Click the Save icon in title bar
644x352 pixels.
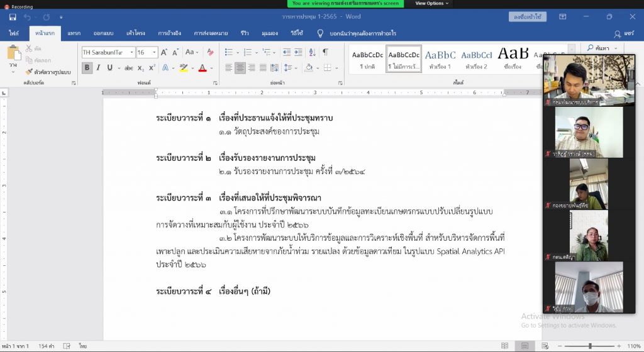click(x=13, y=17)
